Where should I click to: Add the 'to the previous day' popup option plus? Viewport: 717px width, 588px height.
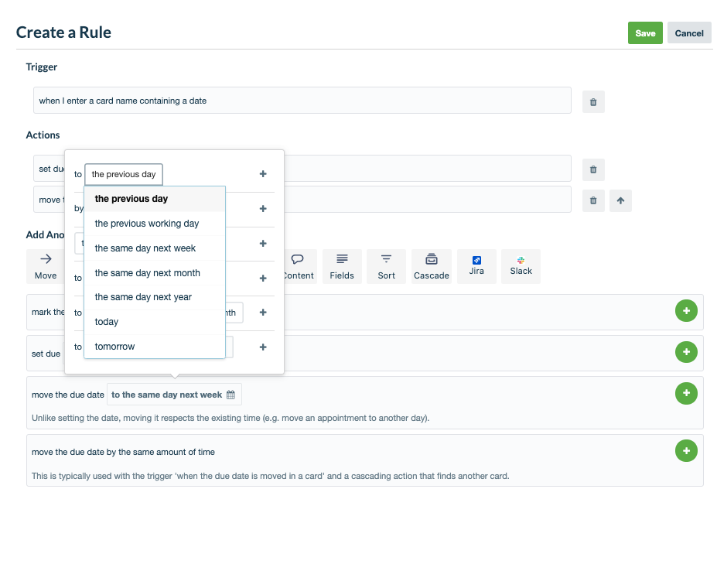[263, 174]
